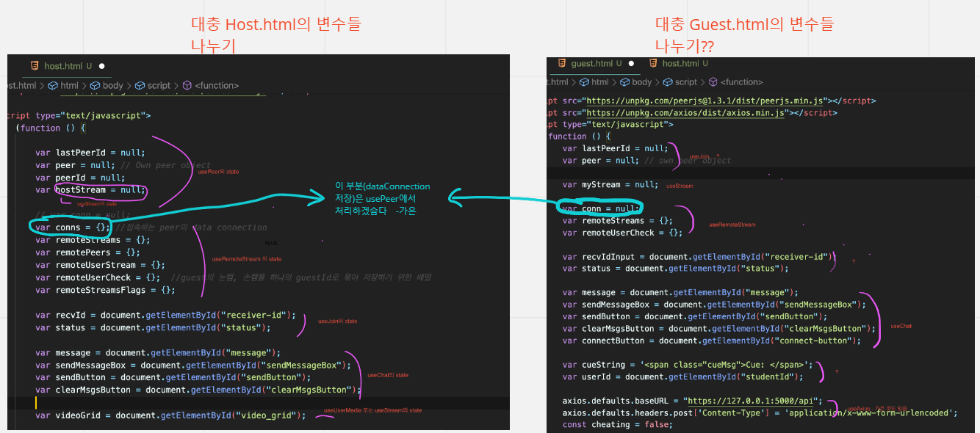Click the unsaved dot on the guest.html tab
The image size is (980, 433).
630,64
